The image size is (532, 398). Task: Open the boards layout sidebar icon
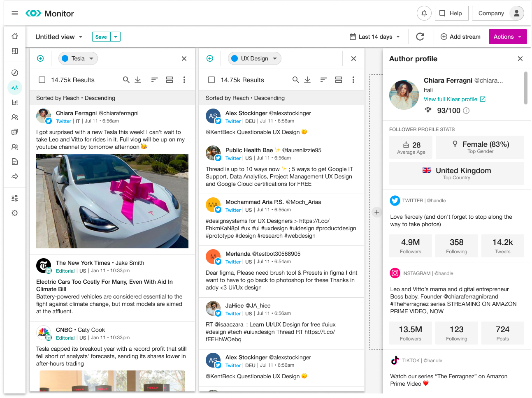point(15,51)
